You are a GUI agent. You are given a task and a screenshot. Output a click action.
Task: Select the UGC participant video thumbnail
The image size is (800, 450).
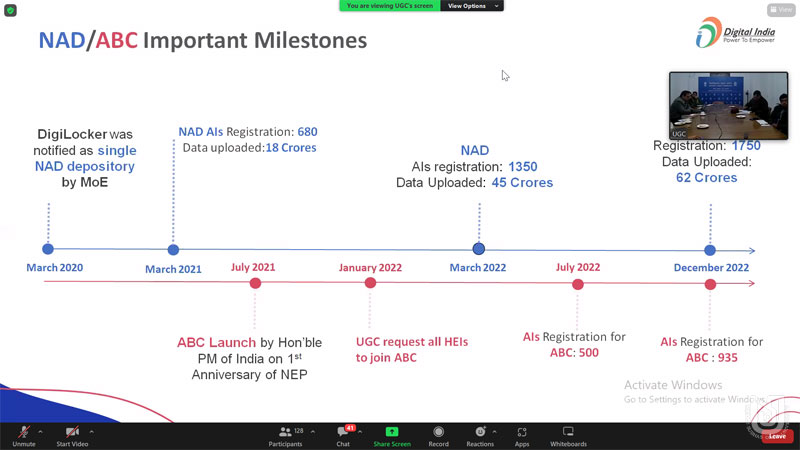(729, 106)
